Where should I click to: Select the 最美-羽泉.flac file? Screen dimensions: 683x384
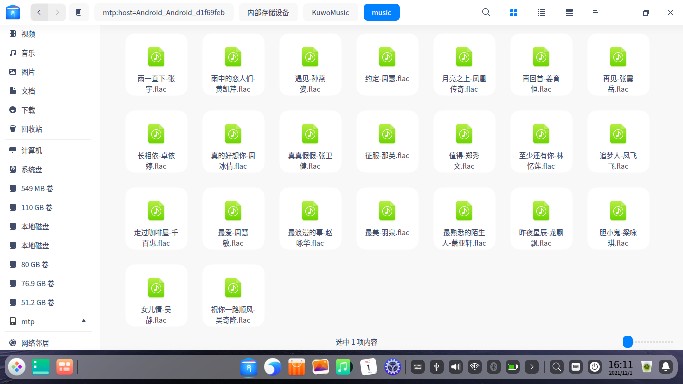387,219
